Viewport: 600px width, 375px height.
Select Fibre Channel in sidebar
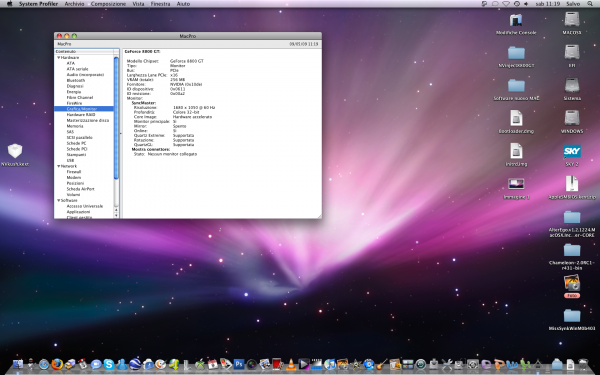click(80, 98)
